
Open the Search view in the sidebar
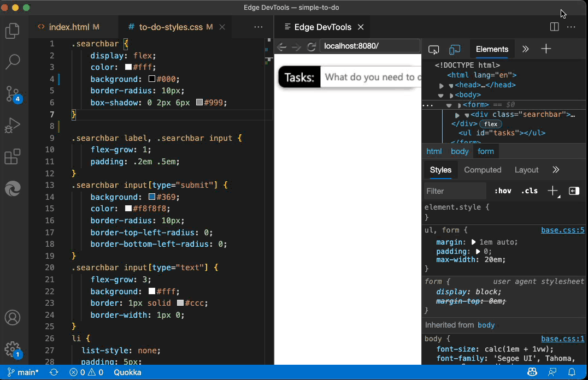tap(12, 62)
